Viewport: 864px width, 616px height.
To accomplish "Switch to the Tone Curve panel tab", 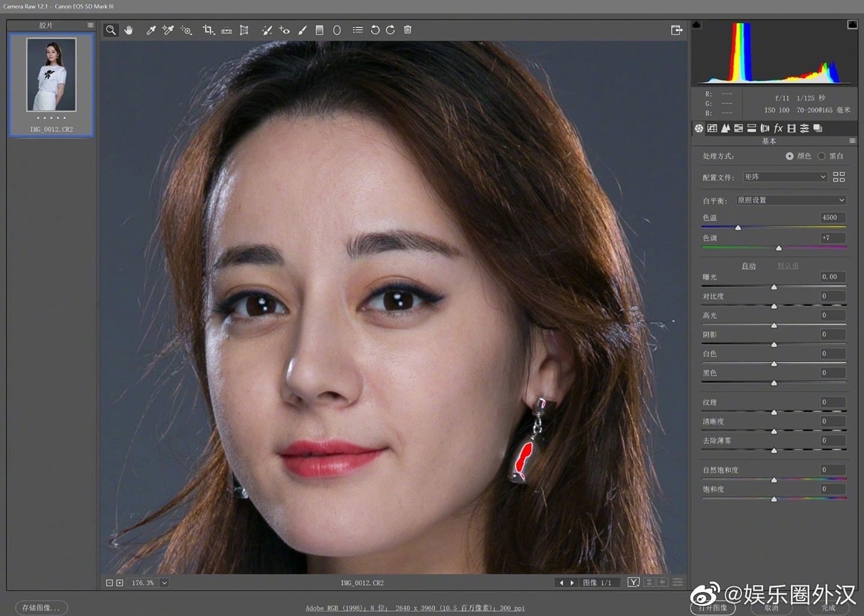I will pos(712,128).
